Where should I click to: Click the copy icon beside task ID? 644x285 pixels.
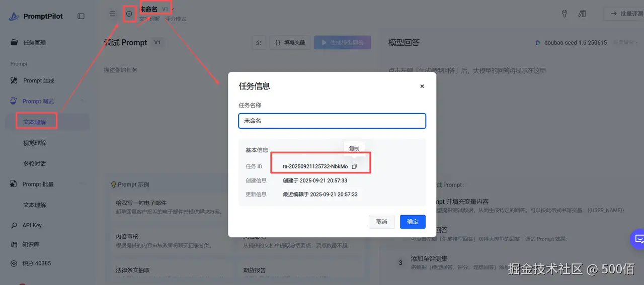(354, 166)
